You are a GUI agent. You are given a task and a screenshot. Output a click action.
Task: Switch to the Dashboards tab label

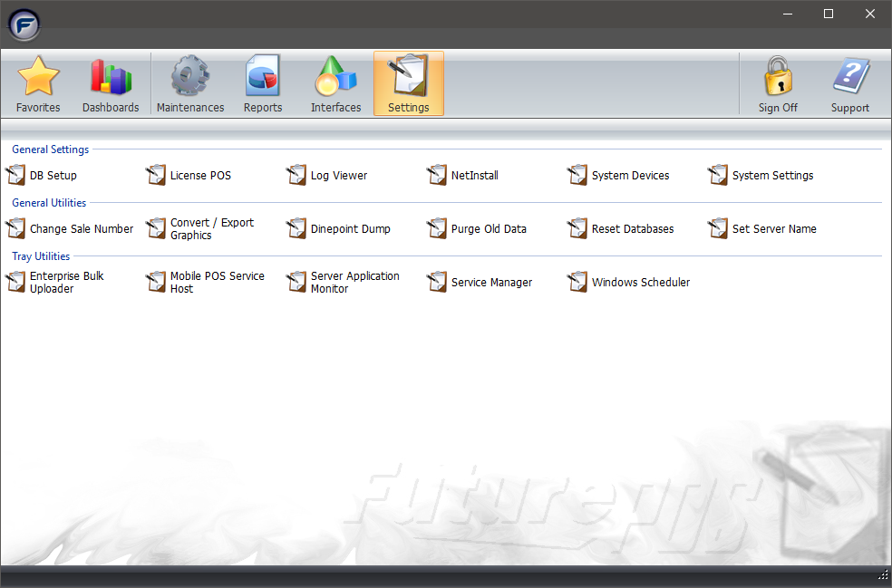(x=111, y=108)
